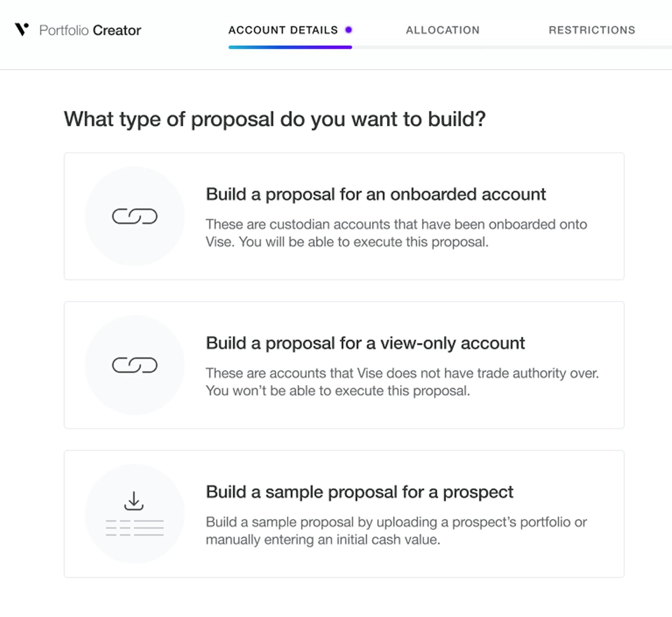Click the filled blue-purple progress bar segment
672x617 pixels.
290,47
